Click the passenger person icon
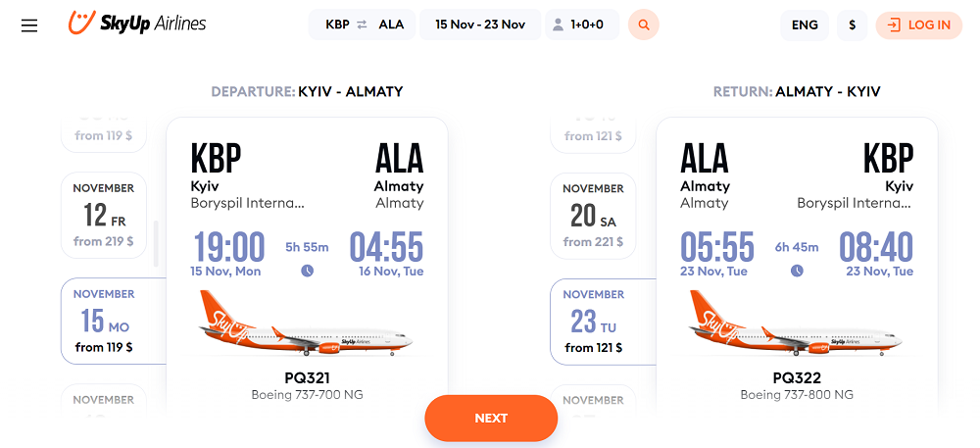Screen dimensions: 980x448 (x=559, y=25)
